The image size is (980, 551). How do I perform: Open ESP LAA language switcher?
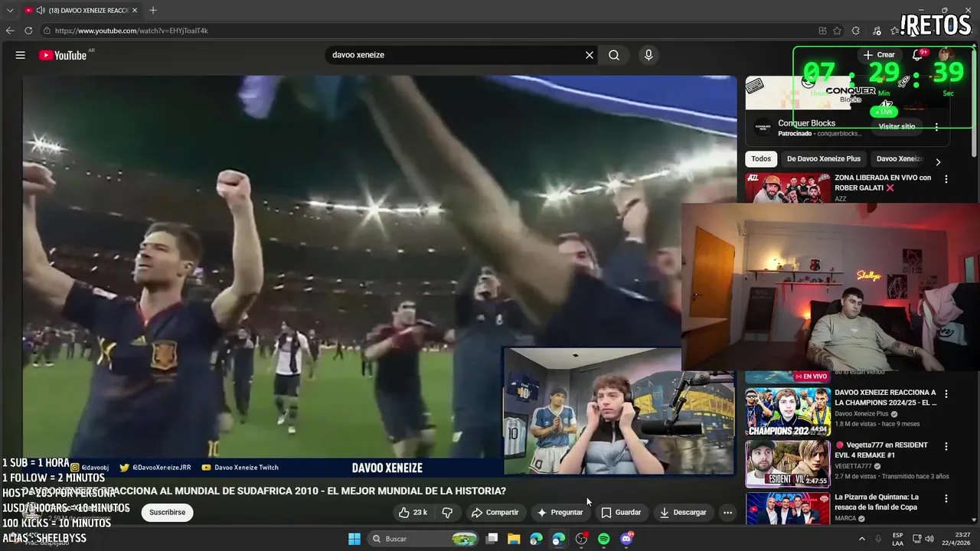897,539
